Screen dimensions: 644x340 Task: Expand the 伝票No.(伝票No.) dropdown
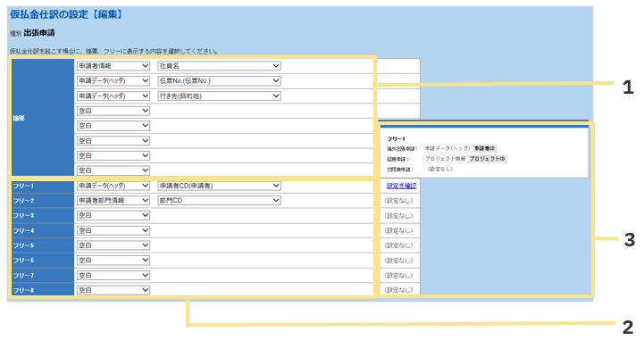(220, 81)
